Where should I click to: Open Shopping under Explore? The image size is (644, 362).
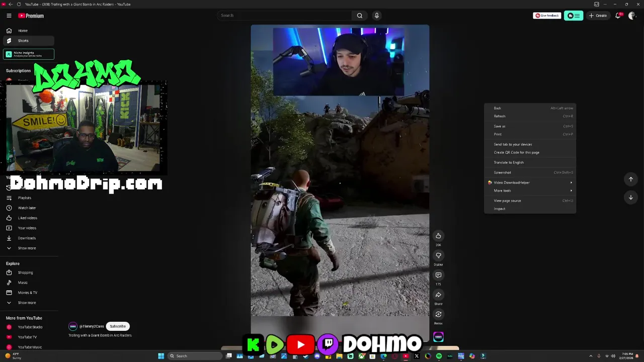pyautogui.click(x=28, y=273)
